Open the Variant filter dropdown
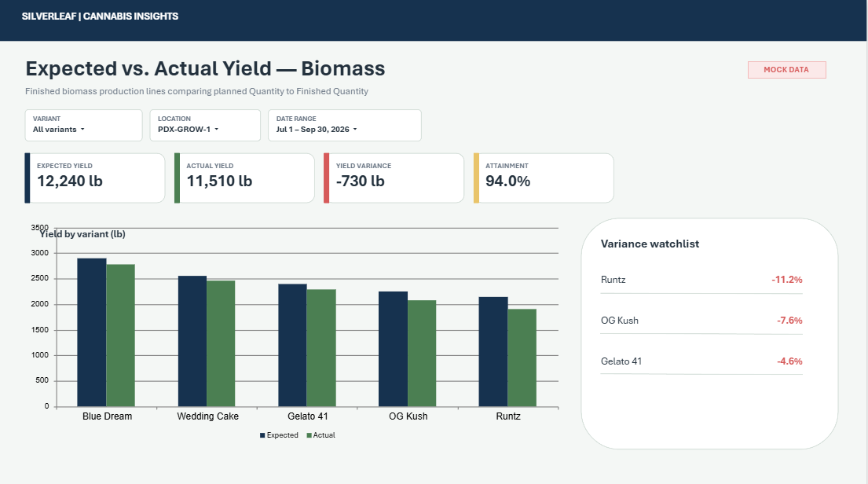868x484 pixels. (x=83, y=125)
